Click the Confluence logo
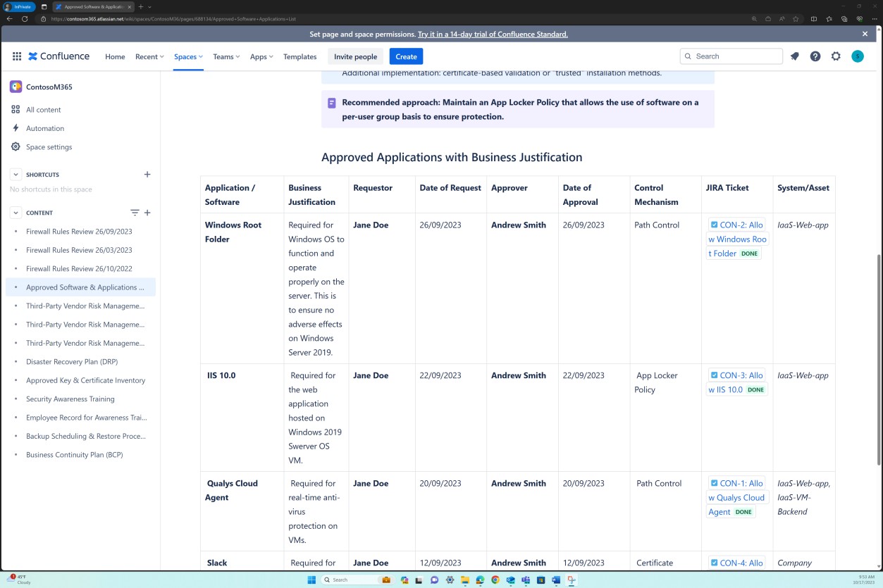Viewport: 883px width, 588px height. pyautogui.click(x=59, y=56)
